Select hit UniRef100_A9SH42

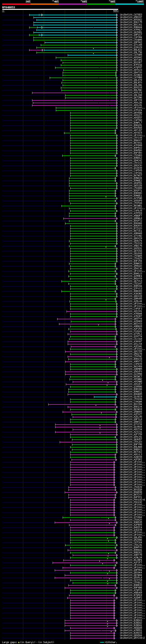[x=131, y=58]
